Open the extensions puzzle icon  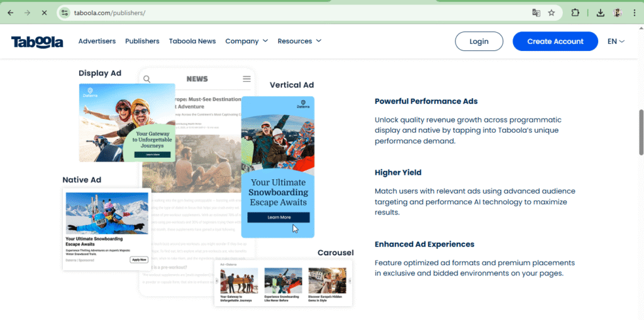tap(575, 13)
